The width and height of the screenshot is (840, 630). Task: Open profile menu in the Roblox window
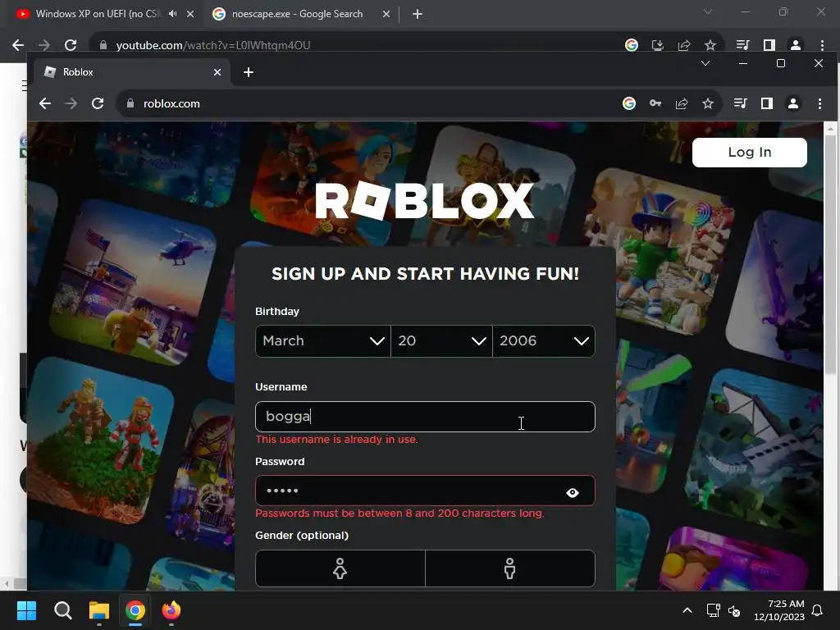[793, 103]
